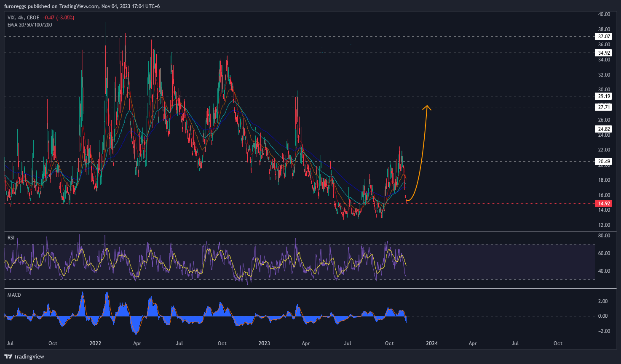Image resolution: width=621 pixels, height=364 pixels.
Task: Select the 37.07 horizontal level price tag
Action: point(604,37)
